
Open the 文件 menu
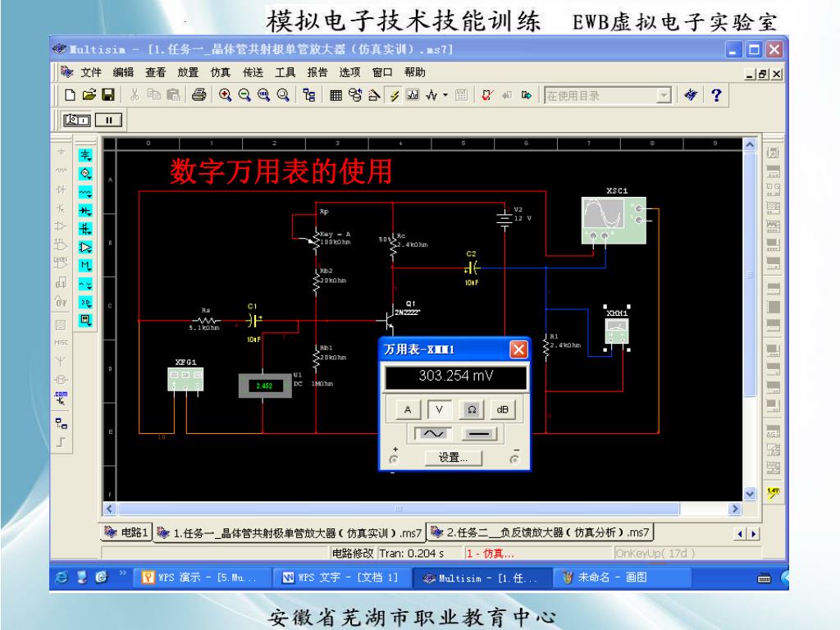click(91, 72)
